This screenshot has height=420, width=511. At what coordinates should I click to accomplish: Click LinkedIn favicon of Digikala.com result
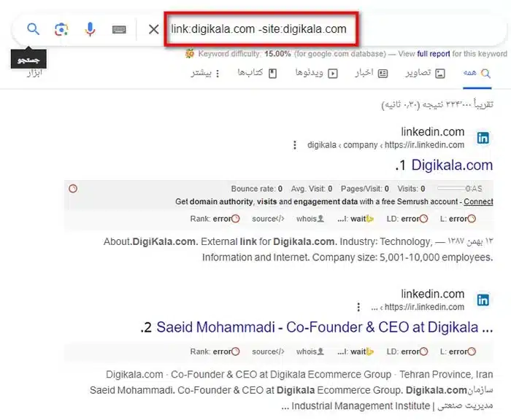click(x=483, y=138)
